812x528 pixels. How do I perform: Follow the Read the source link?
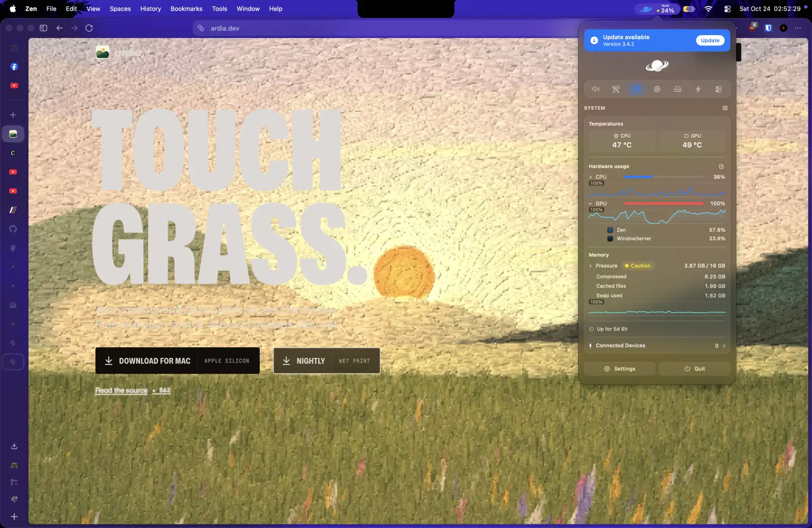[121, 390]
